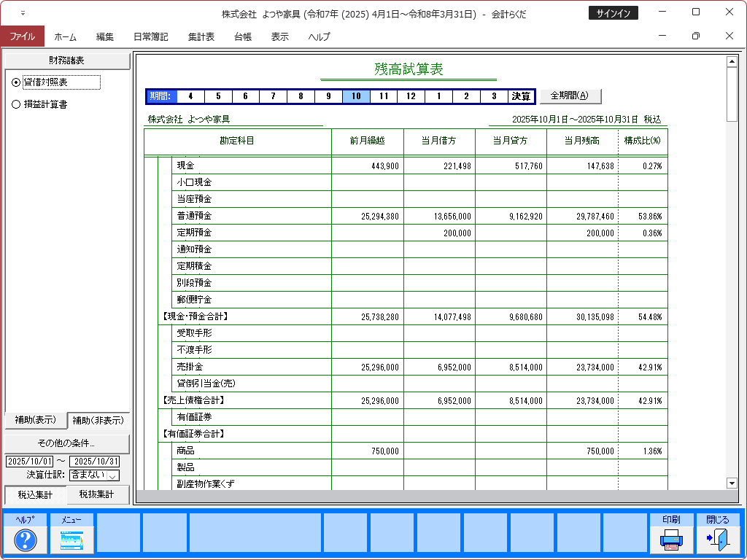Restore the inner document window
The image size is (747, 560).
695,36
